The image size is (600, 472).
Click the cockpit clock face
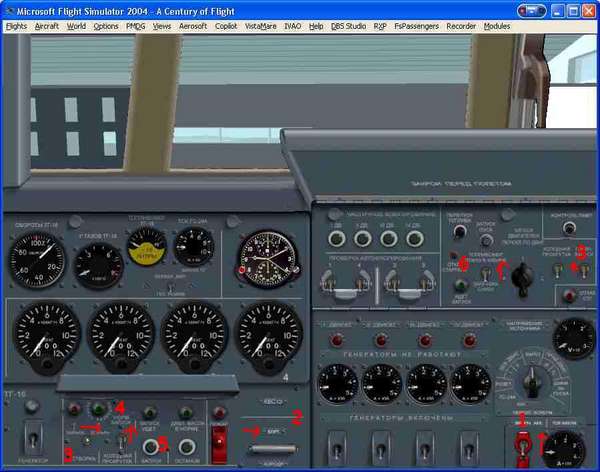click(268, 260)
